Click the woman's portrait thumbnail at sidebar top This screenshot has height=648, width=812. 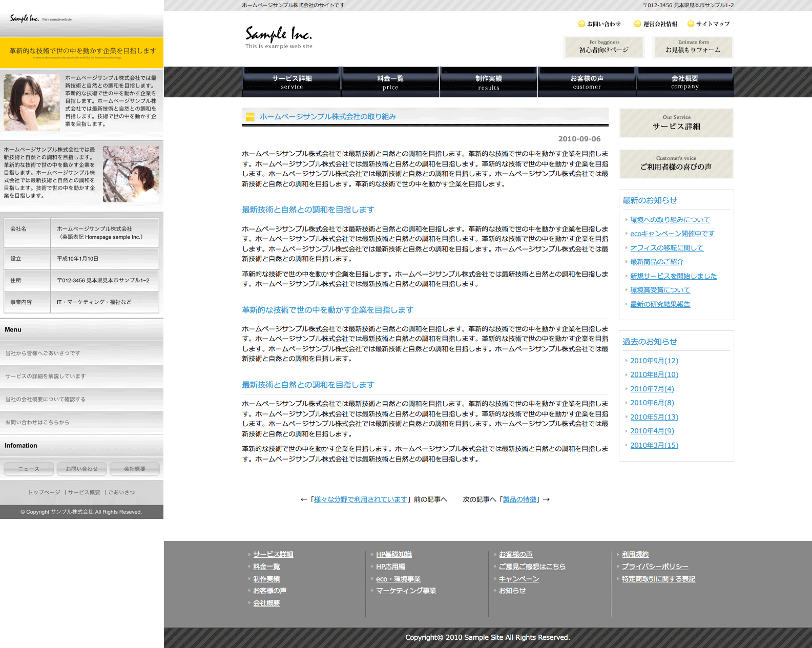(x=32, y=102)
